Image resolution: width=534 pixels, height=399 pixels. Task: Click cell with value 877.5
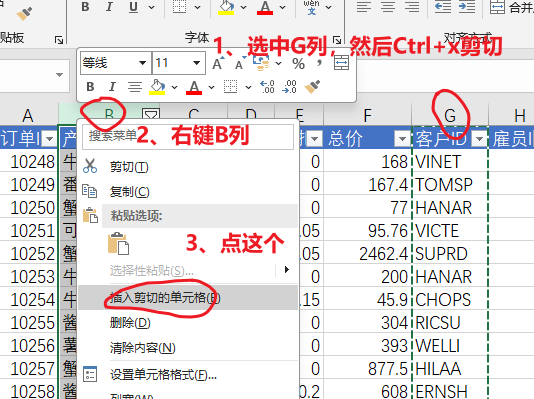point(367,369)
